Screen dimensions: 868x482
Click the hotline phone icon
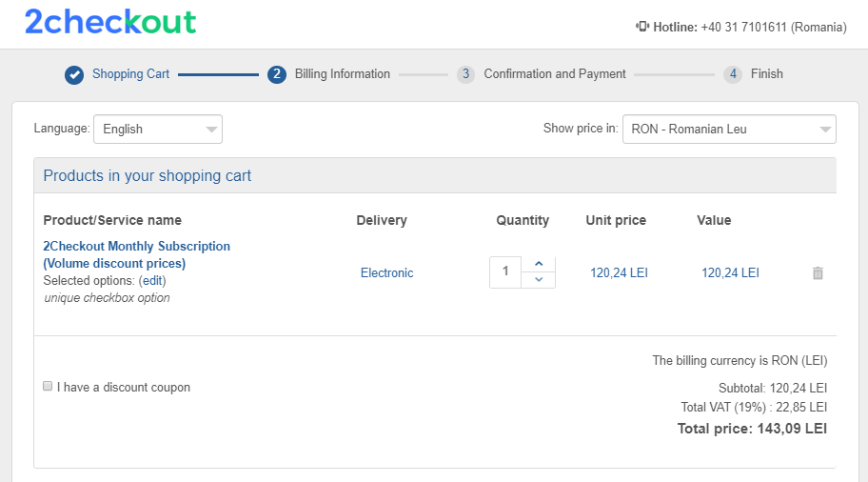(x=642, y=27)
